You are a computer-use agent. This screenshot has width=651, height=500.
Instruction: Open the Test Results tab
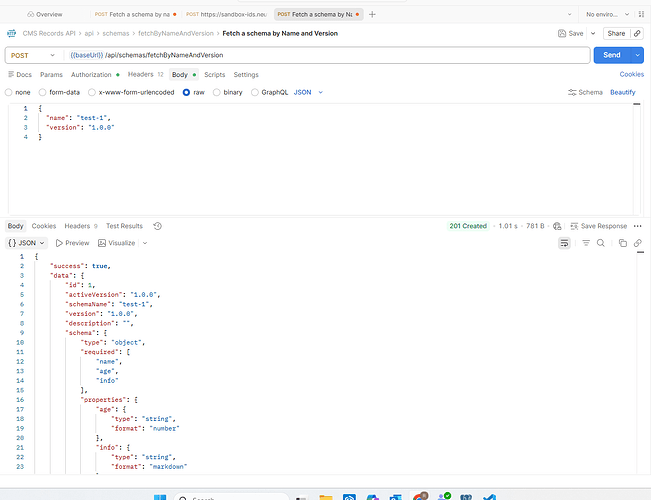[124, 226]
